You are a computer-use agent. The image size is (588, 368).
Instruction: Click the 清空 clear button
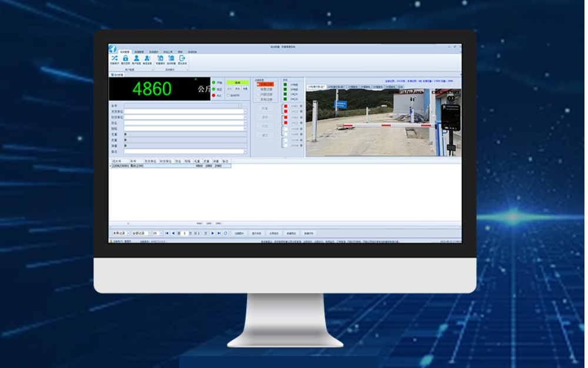click(265, 135)
